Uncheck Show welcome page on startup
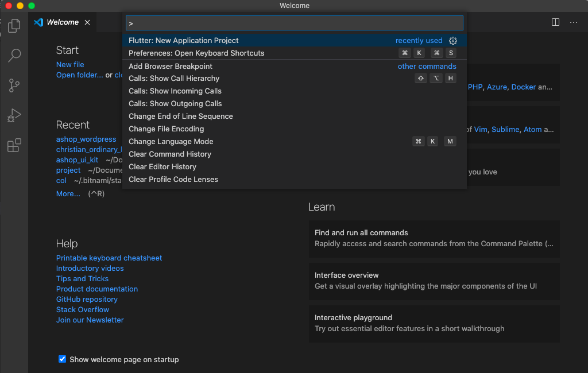This screenshot has width=588, height=373. (x=62, y=359)
